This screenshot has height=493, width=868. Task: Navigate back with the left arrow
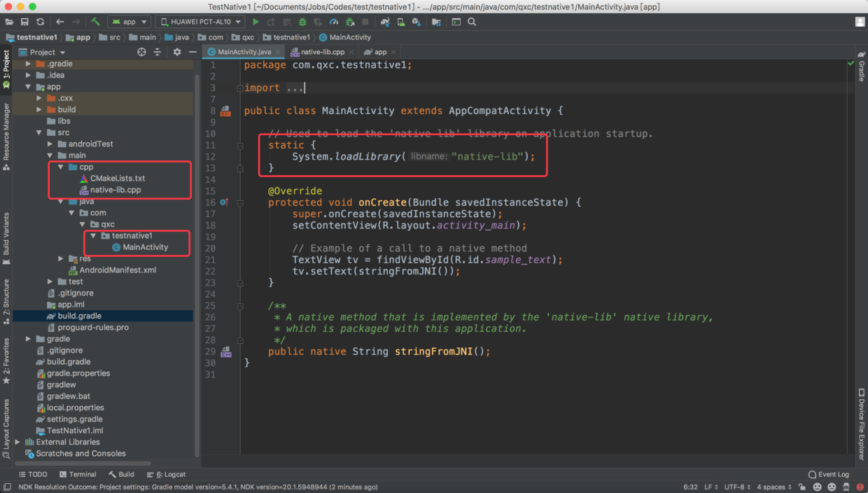pyautogui.click(x=59, y=22)
